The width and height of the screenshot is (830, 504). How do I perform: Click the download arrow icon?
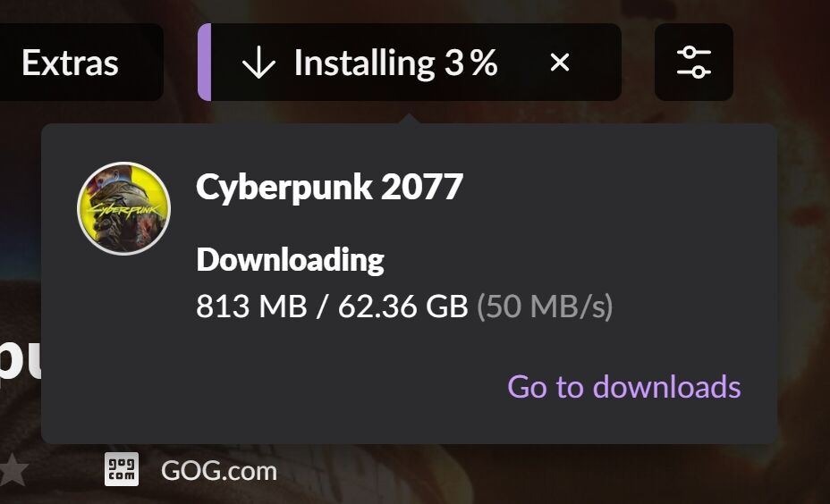click(258, 63)
